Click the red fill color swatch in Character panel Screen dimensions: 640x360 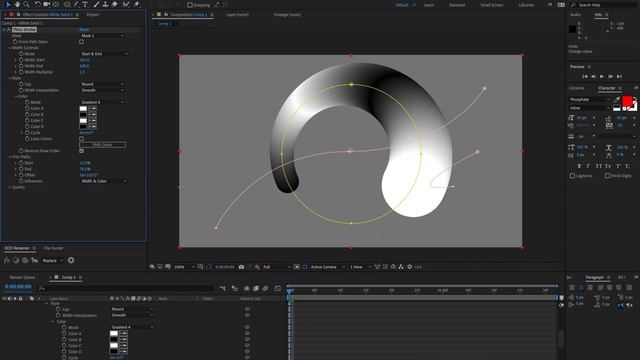tap(627, 101)
